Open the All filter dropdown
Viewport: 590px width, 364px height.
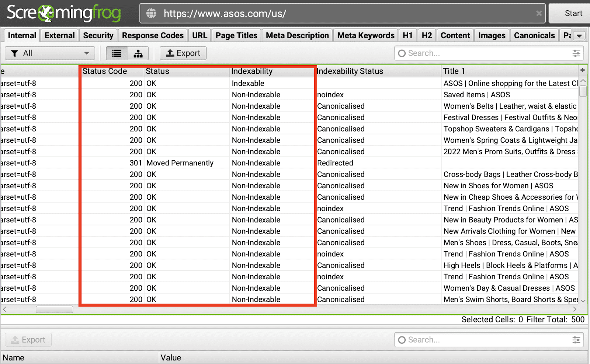(50, 53)
